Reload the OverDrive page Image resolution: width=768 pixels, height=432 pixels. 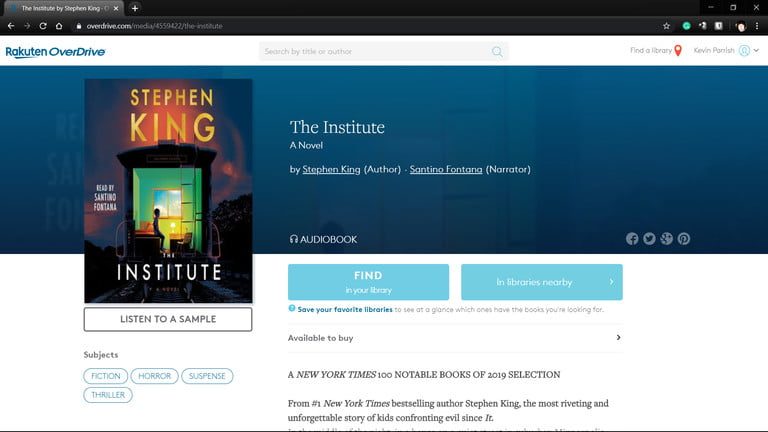click(x=43, y=26)
